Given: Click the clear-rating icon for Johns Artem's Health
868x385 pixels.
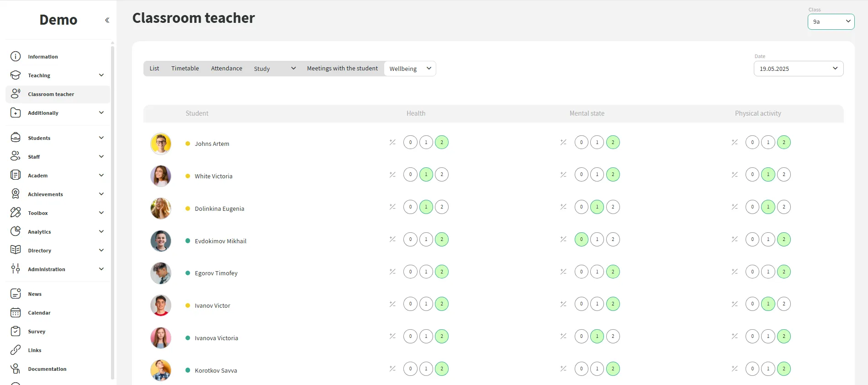Looking at the screenshot, I should pos(392,142).
